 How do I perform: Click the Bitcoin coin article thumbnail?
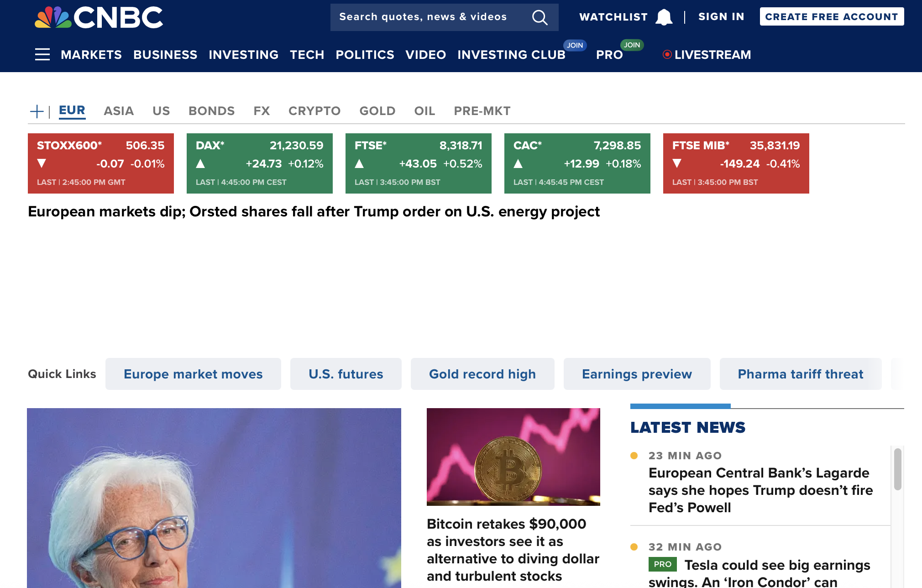click(x=513, y=457)
